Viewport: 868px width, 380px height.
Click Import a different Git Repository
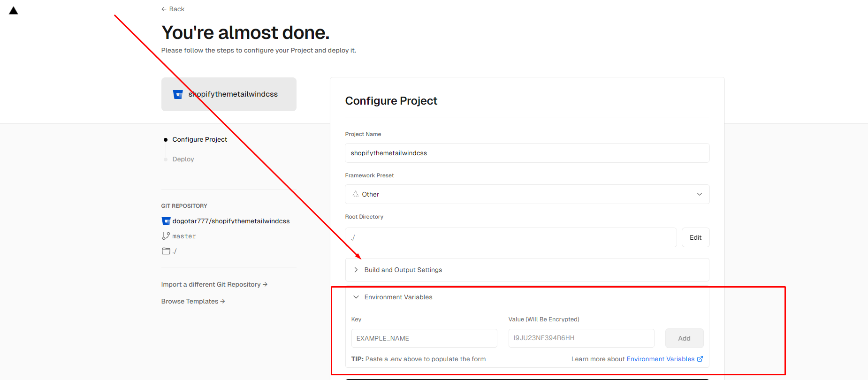pyautogui.click(x=214, y=284)
